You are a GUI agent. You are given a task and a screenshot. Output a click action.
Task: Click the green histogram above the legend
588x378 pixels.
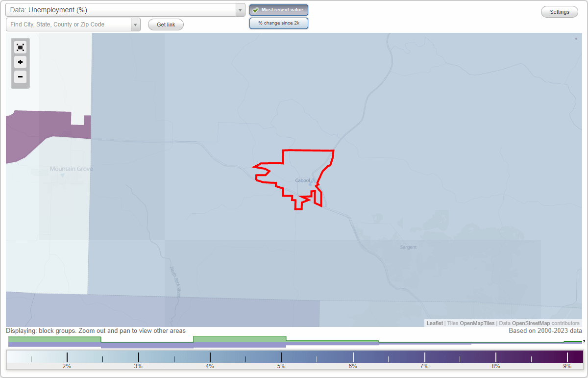(240, 339)
